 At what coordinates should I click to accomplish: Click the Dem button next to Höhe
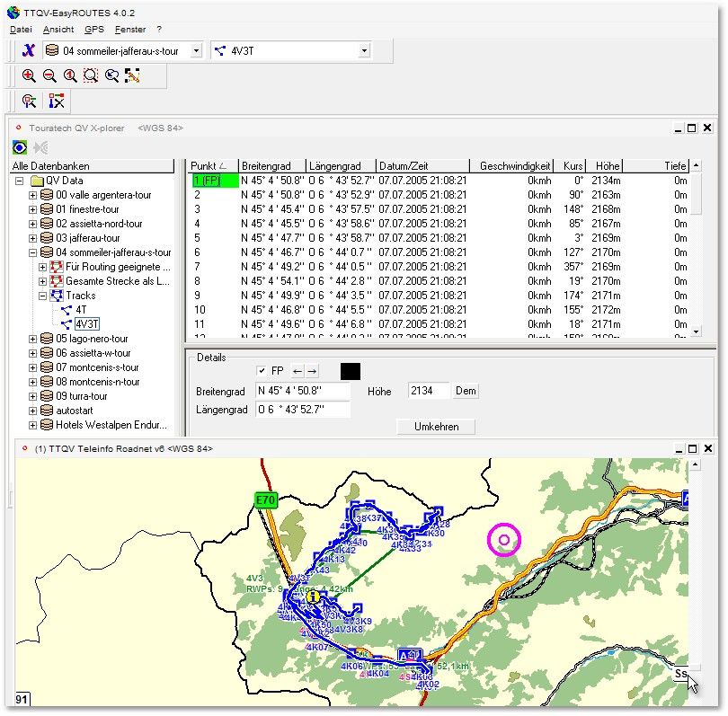[466, 392]
